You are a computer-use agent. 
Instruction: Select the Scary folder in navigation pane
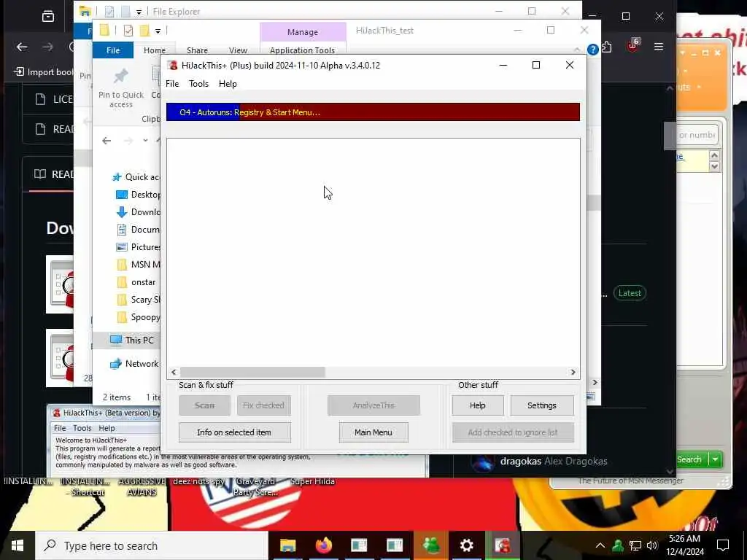[138, 300]
